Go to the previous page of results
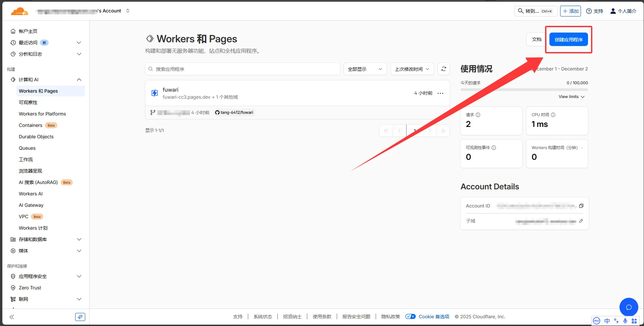This screenshot has height=326, width=644. click(x=399, y=131)
